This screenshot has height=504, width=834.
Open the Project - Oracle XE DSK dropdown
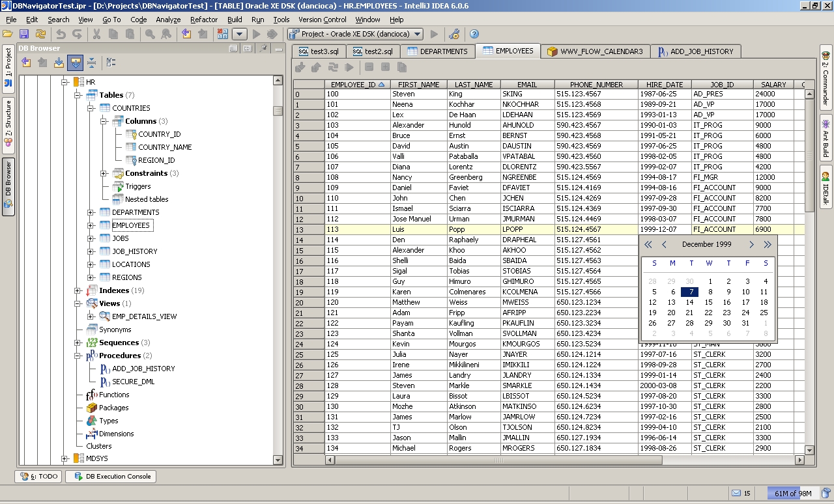pyautogui.click(x=356, y=34)
